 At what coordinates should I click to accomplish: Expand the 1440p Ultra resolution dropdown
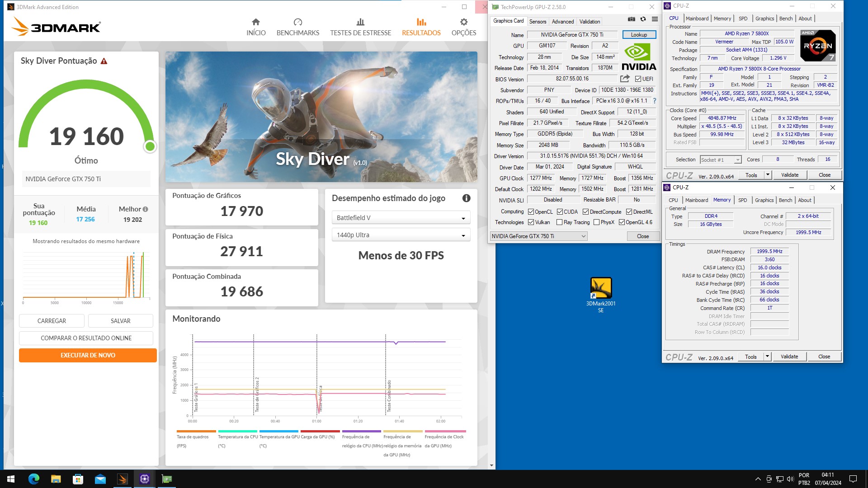pos(401,235)
